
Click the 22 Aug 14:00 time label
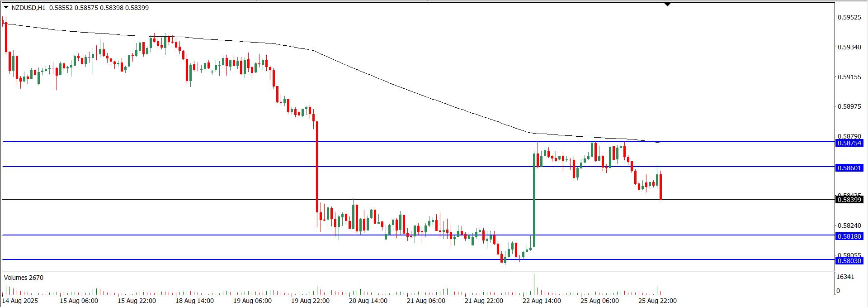[542, 301]
